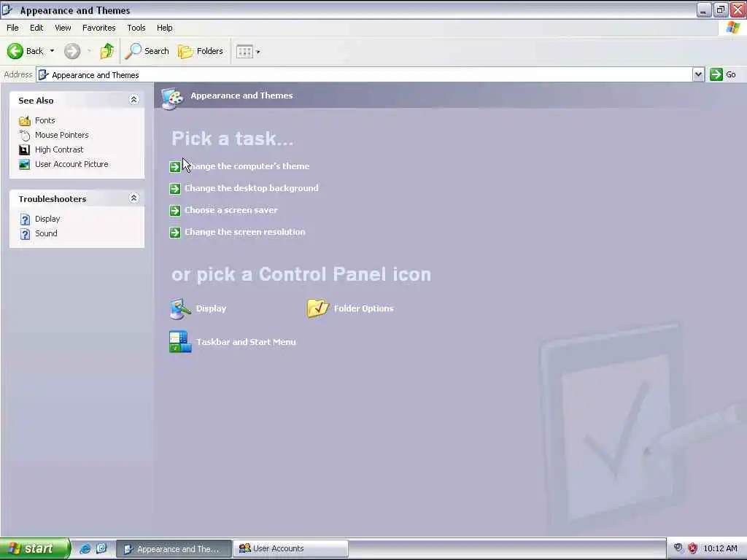The width and height of the screenshot is (747, 560).
Task: Click the Sound troubleshooter help icon
Action: (26, 234)
